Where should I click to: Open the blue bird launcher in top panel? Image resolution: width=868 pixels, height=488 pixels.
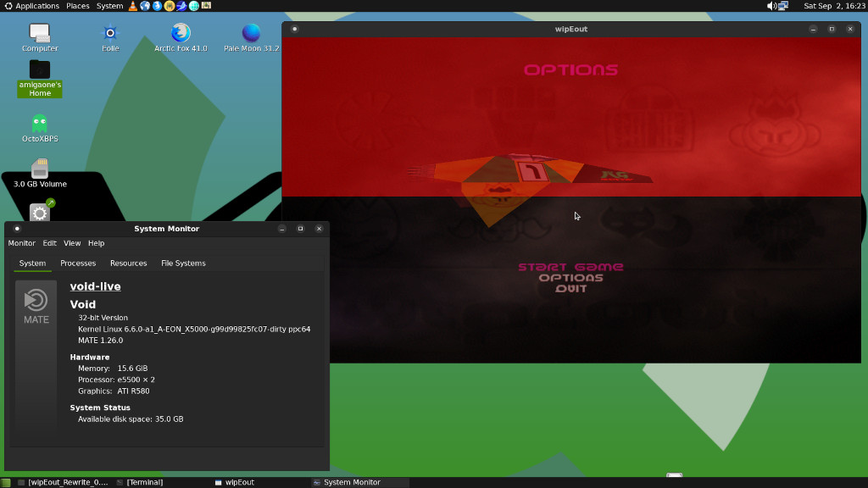click(181, 6)
